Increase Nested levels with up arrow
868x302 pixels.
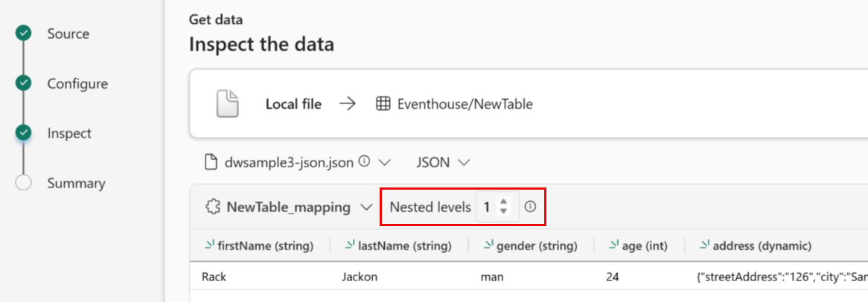coord(504,202)
